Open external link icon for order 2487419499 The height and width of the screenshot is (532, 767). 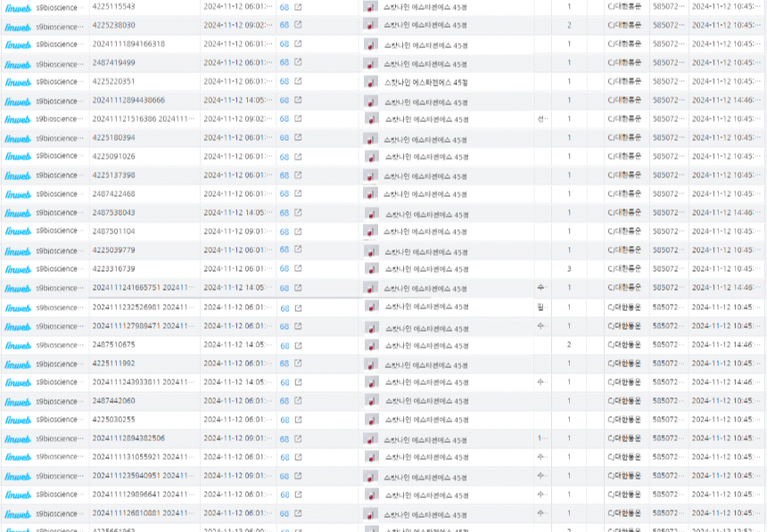pos(298,62)
